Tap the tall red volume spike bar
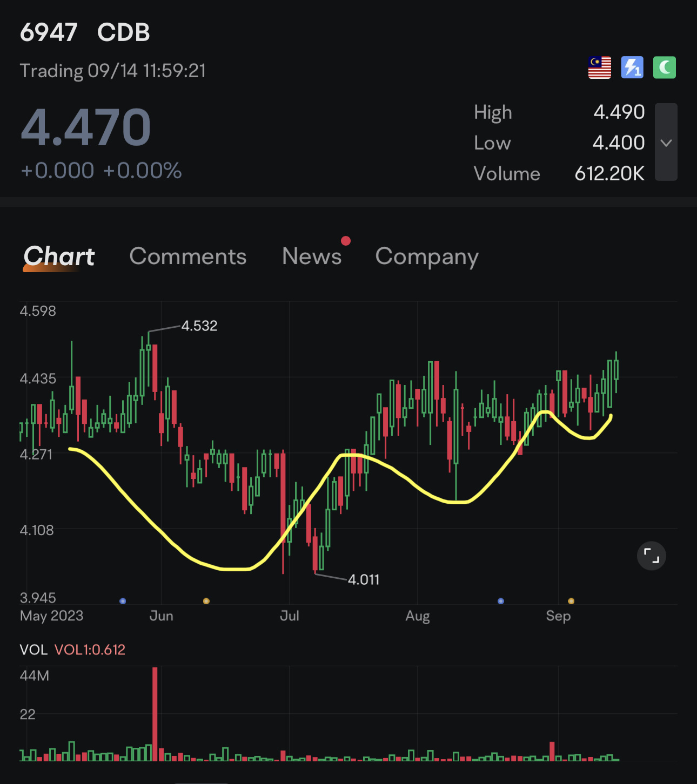697x784 pixels. coord(155,714)
